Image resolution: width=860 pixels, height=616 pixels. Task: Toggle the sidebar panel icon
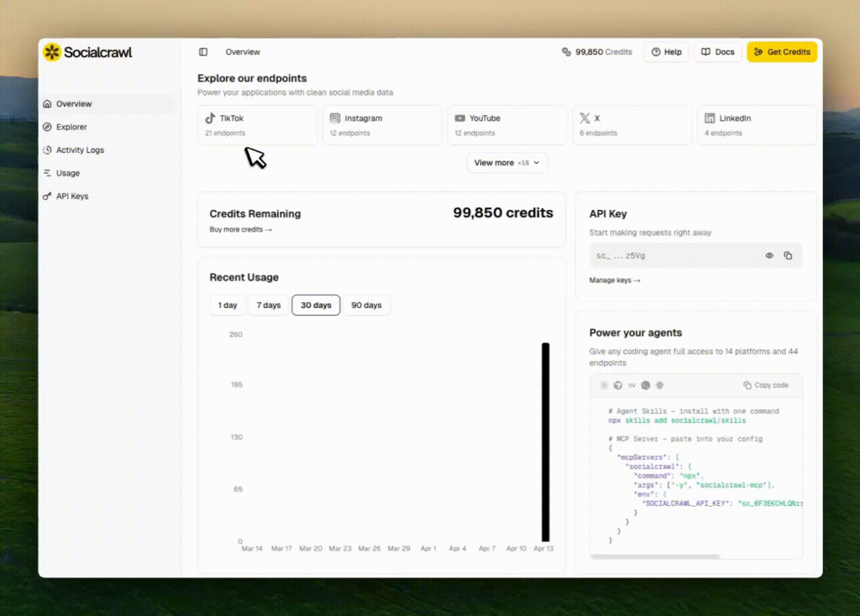pos(203,52)
